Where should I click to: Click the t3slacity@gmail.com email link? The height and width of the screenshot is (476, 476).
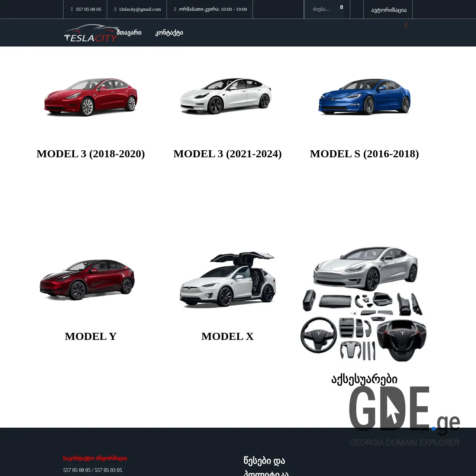pos(140,9)
